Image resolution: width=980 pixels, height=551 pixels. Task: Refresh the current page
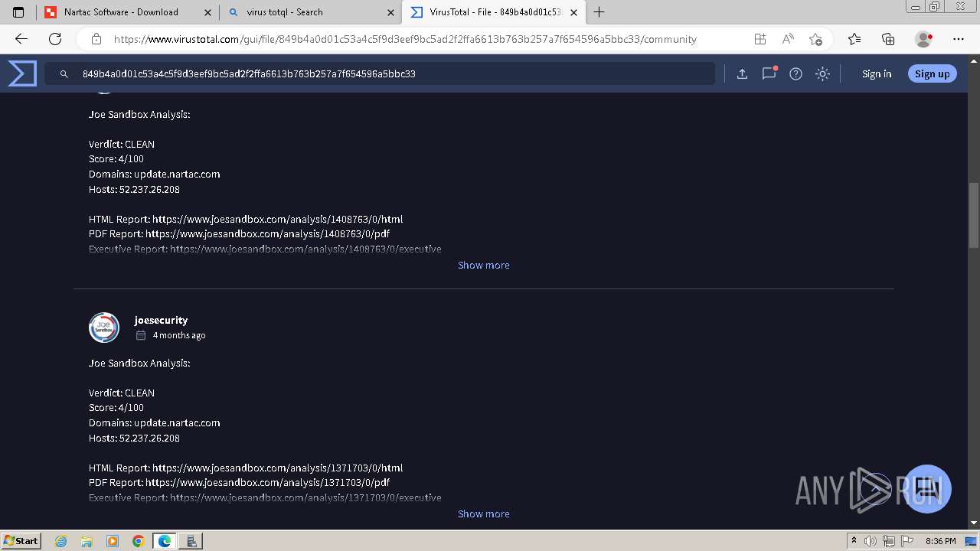(55, 39)
